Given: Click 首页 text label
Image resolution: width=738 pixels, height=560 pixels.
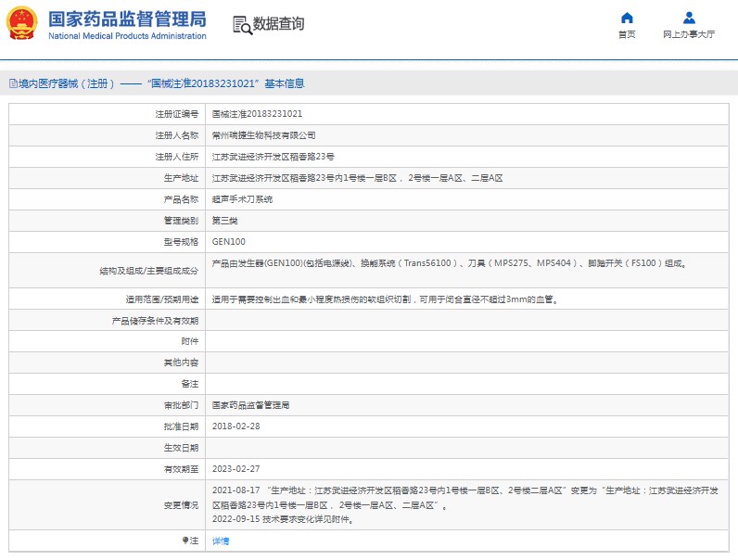Looking at the screenshot, I should (x=627, y=34).
